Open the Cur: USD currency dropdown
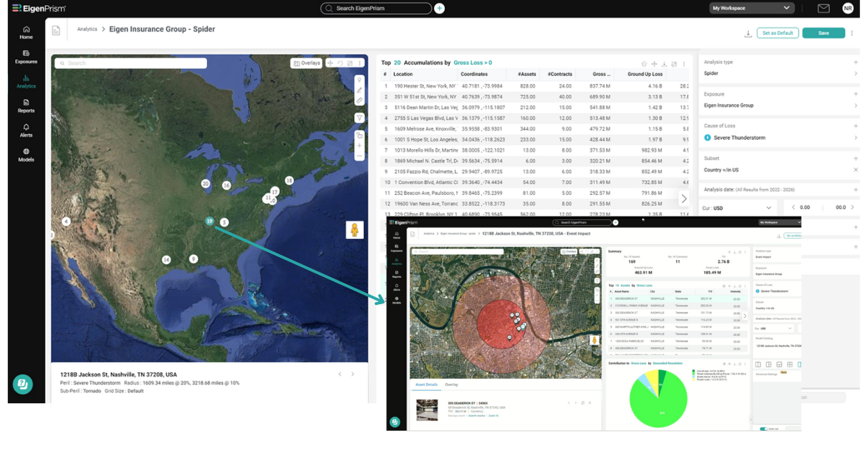The image size is (868, 454). [739, 207]
